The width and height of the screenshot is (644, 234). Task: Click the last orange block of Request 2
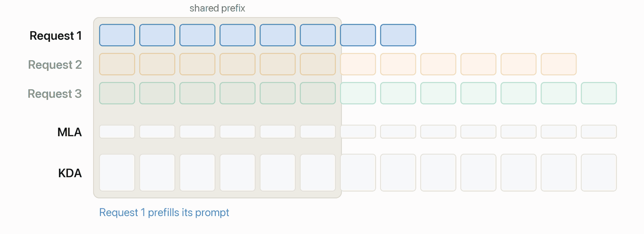coord(559,64)
